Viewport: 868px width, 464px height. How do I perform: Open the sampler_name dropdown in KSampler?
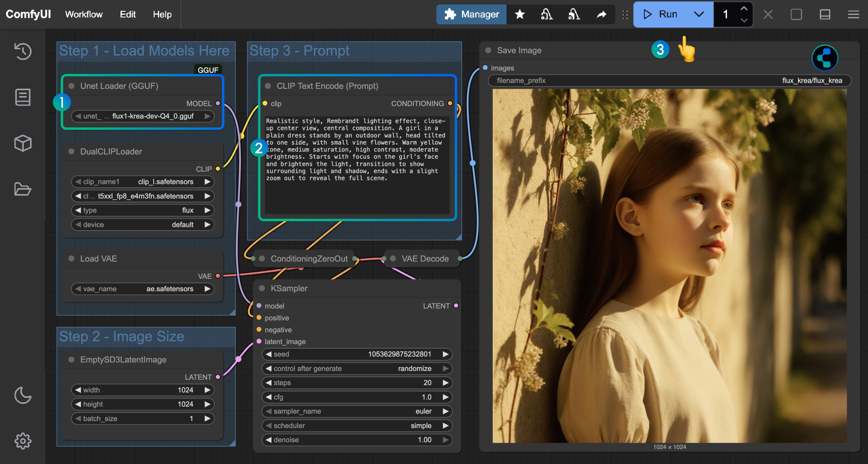tap(357, 411)
